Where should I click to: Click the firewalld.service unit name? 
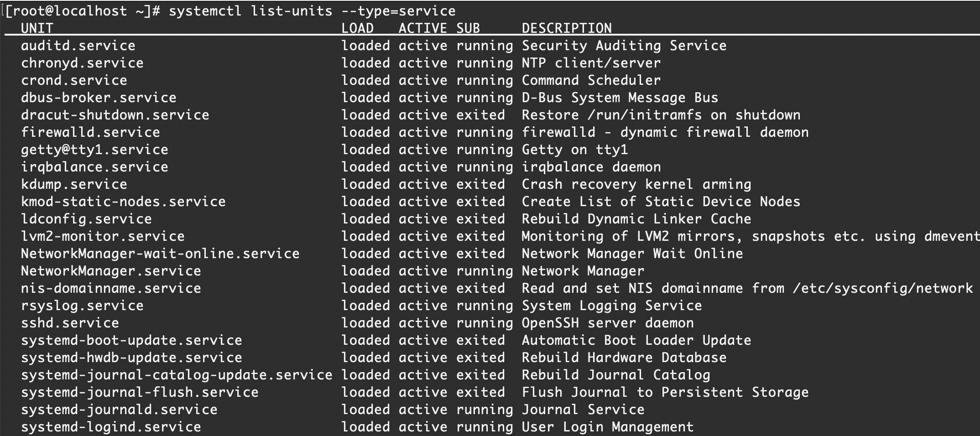point(90,132)
